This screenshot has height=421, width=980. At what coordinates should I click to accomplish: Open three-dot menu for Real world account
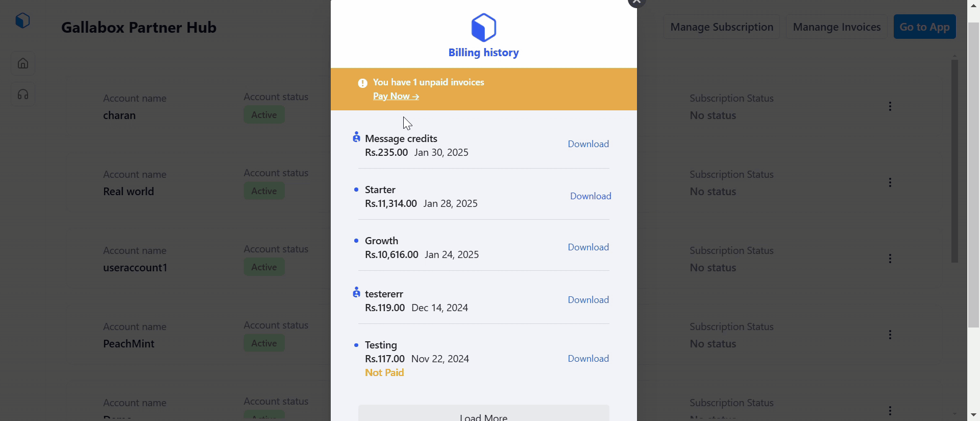click(x=890, y=182)
